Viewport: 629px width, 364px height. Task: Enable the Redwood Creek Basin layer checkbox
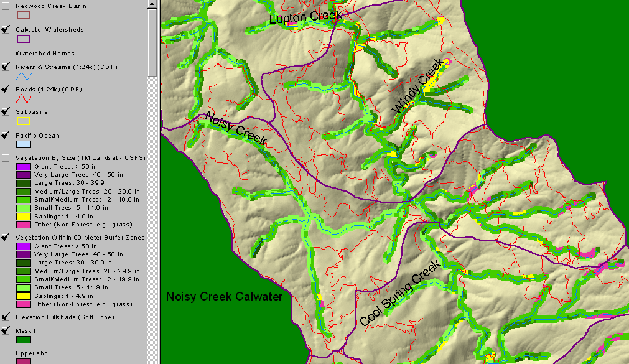tap(6, 6)
